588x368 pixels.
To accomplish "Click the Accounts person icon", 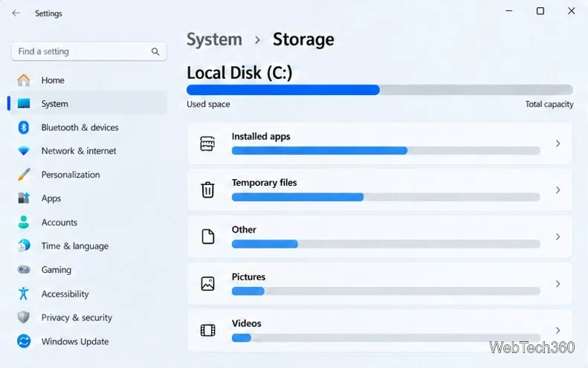I will [x=24, y=222].
